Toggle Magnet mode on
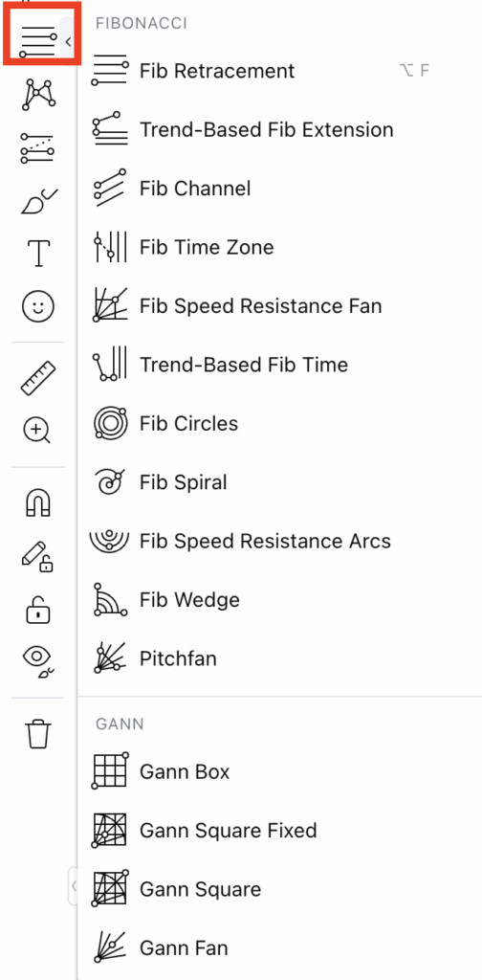 coord(38,502)
